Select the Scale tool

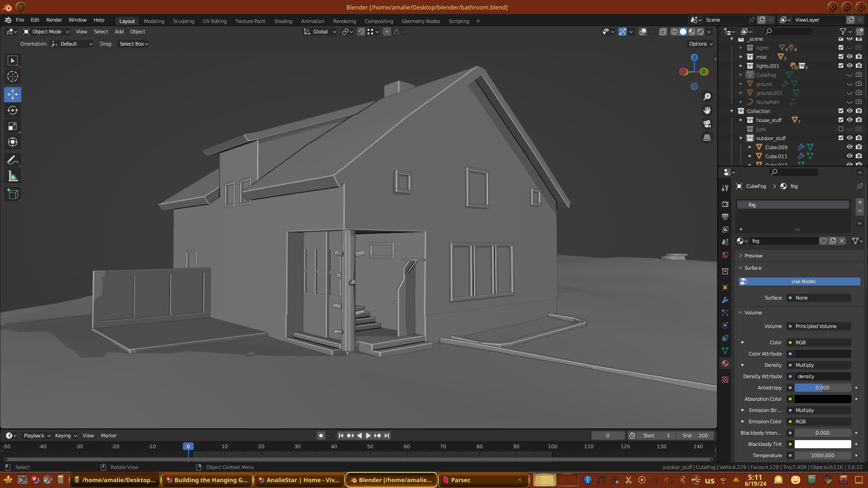[13, 127]
